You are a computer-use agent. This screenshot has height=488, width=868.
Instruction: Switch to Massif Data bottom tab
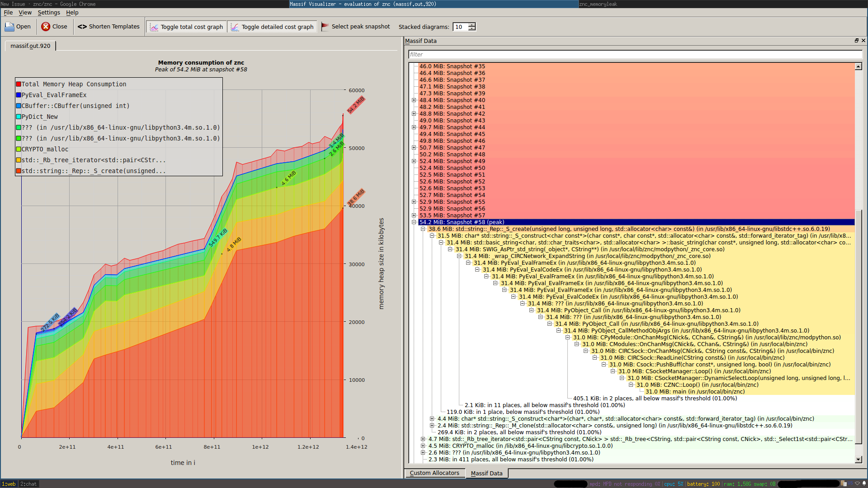coord(486,473)
